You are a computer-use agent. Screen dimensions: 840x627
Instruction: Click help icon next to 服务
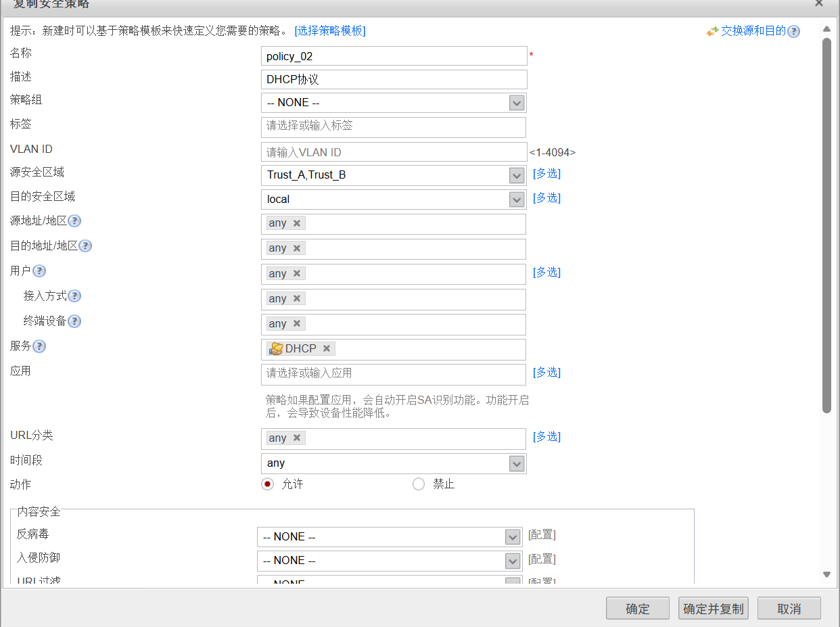[x=39, y=346]
